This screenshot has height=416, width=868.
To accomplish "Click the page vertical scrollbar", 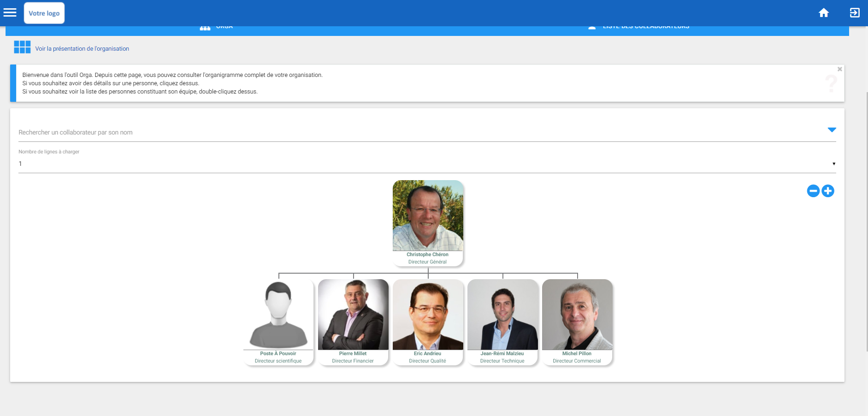I will coord(867,221).
